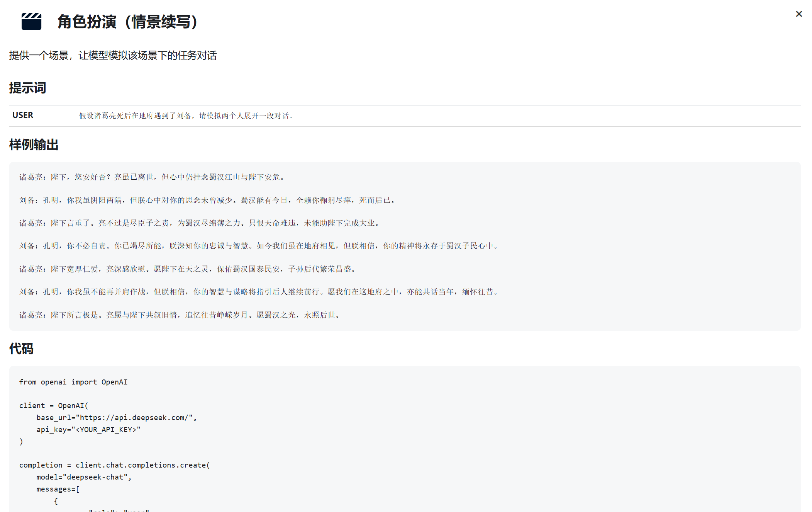Click the USER role label
Screen dimensions: 812x512
(23, 115)
